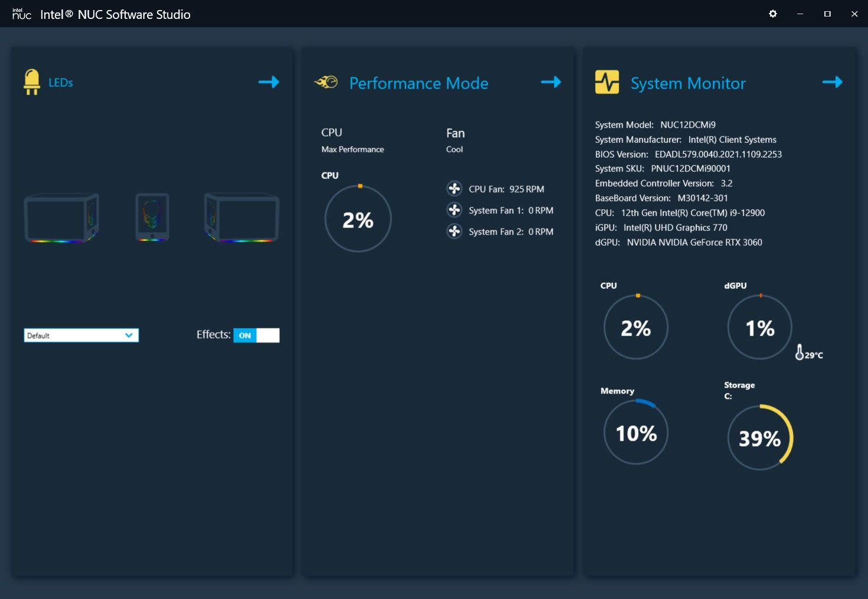
Task: Click the CPU Fan: 925 RPM reading
Action: click(507, 189)
